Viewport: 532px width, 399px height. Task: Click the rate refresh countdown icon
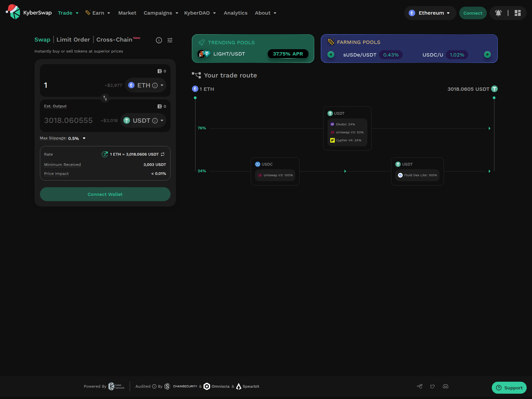coord(105,154)
